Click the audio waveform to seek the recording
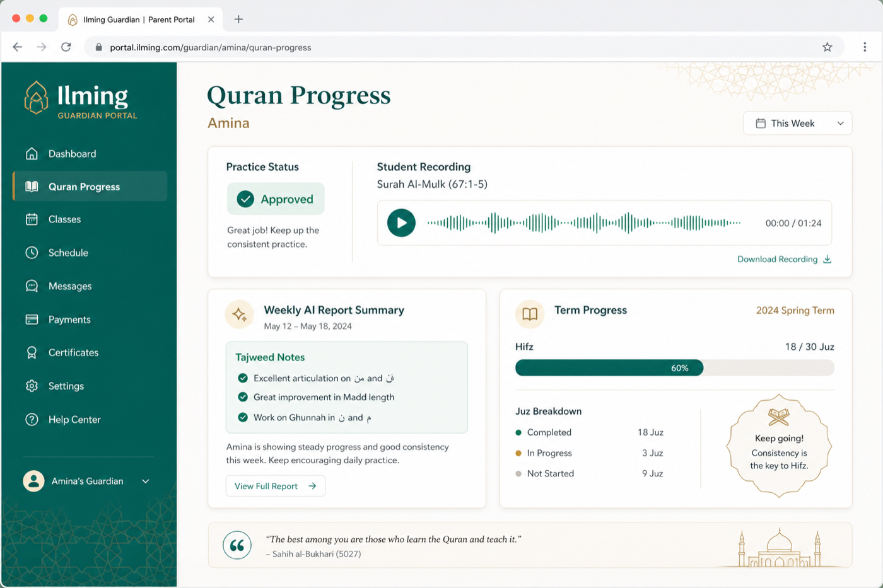 584,222
